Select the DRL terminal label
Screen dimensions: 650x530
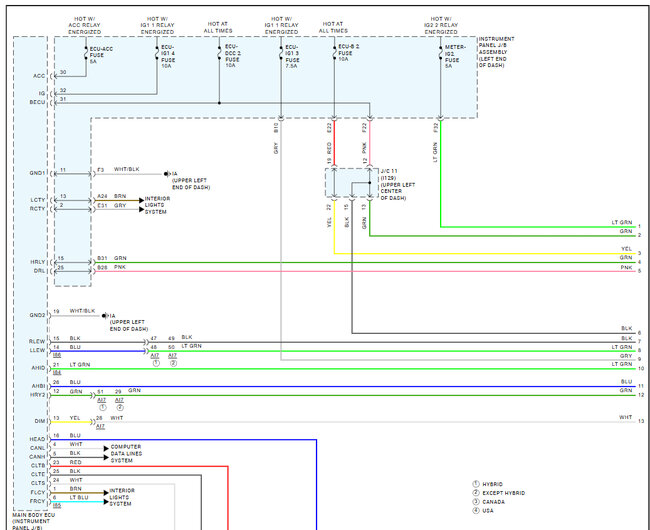[39, 271]
